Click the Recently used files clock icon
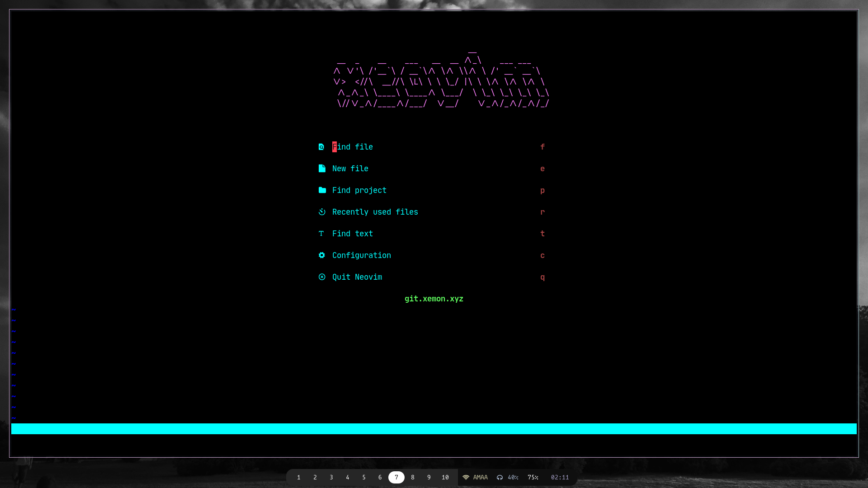Viewport: 868px width, 488px height. pyautogui.click(x=322, y=212)
